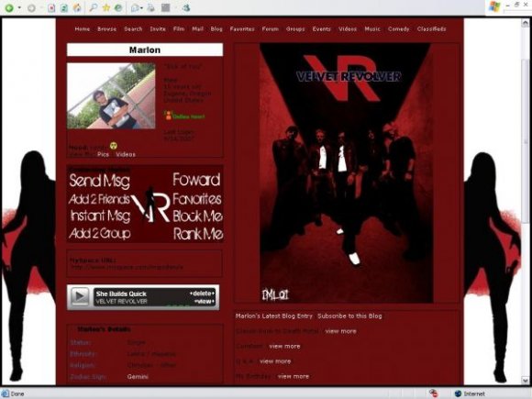This screenshot has width=532, height=399.
Task: Click Block Me in contact box
Action: point(198,216)
